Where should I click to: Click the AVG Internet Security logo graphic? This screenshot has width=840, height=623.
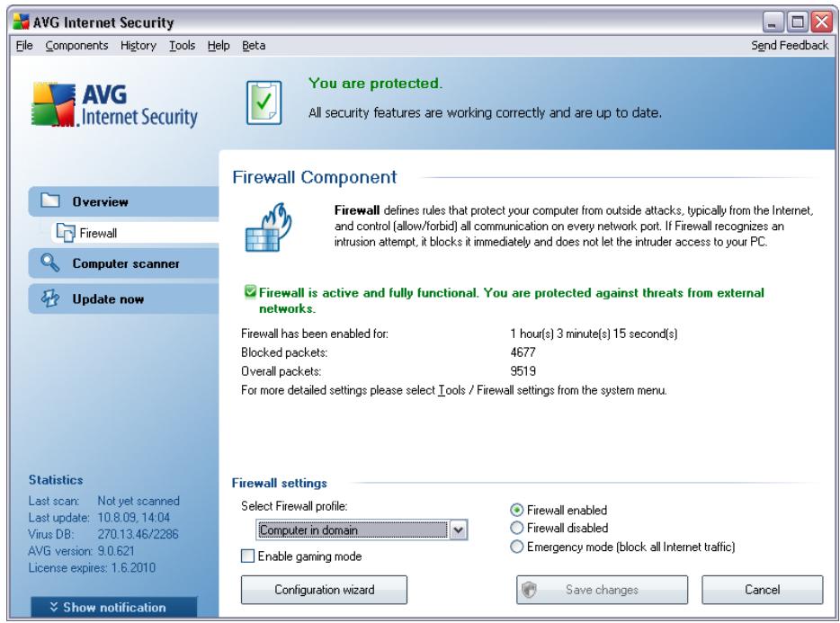point(114,105)
